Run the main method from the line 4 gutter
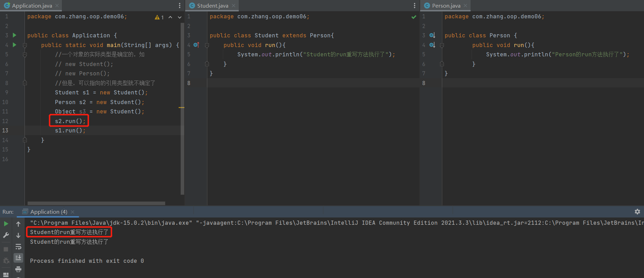 coord(15,45)
